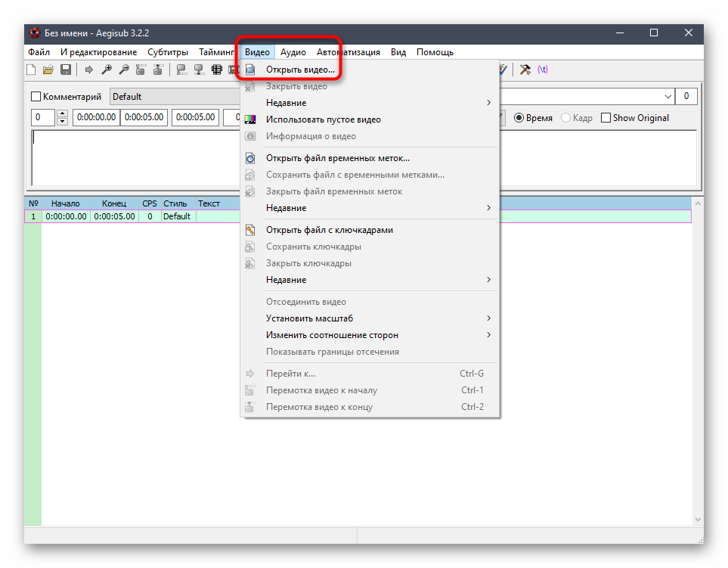Open the Default style combo box
Viewport: 728px width, 568px height.
[x=175, y=97]
